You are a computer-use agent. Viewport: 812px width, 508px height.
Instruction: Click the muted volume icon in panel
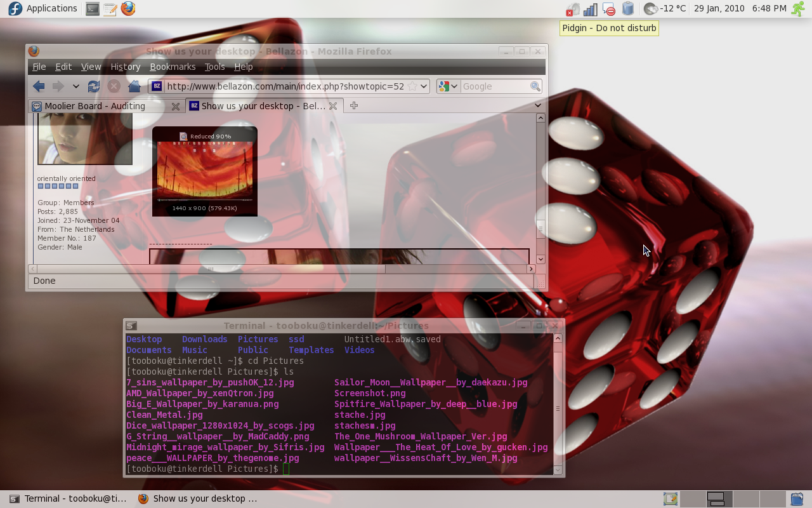pyautogui.click(x=572, y=9)
